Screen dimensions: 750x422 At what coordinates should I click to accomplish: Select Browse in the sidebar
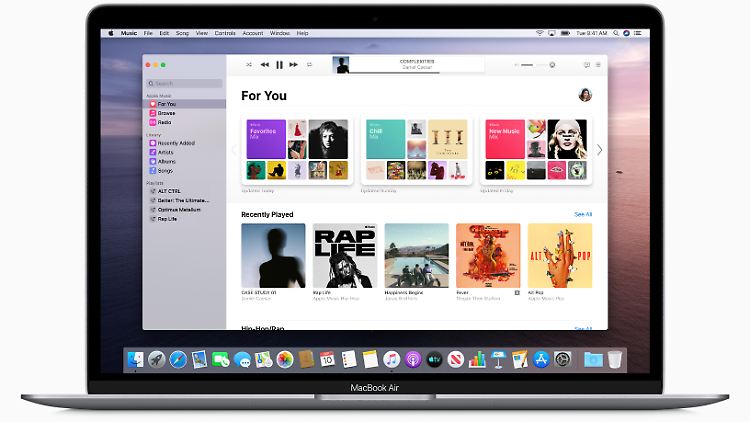point(166,113)
